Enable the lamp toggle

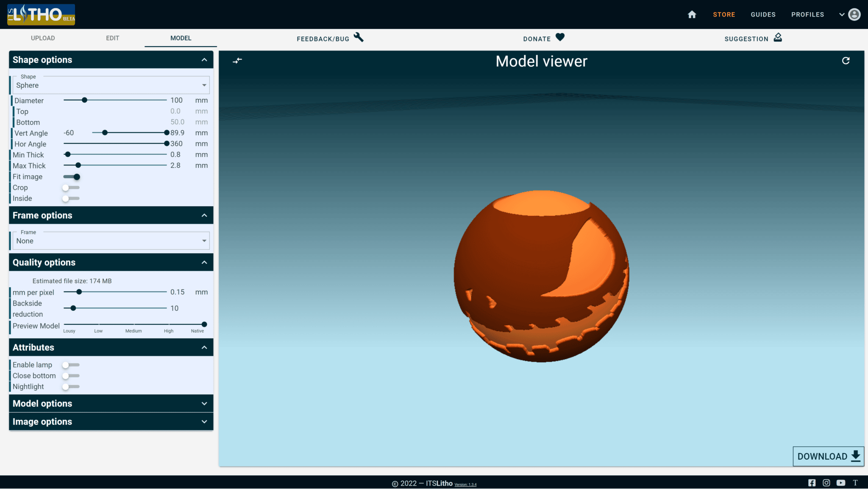click(x=71, y=365)
